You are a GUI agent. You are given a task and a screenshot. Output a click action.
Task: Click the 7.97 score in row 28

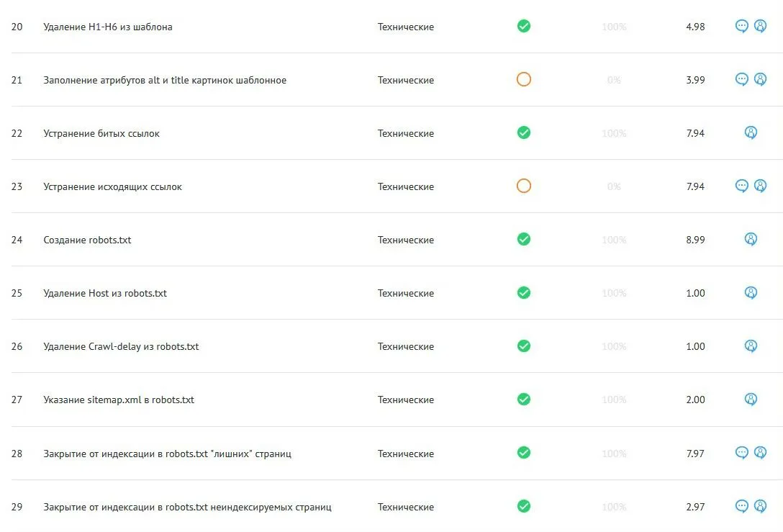coord(695,454)
